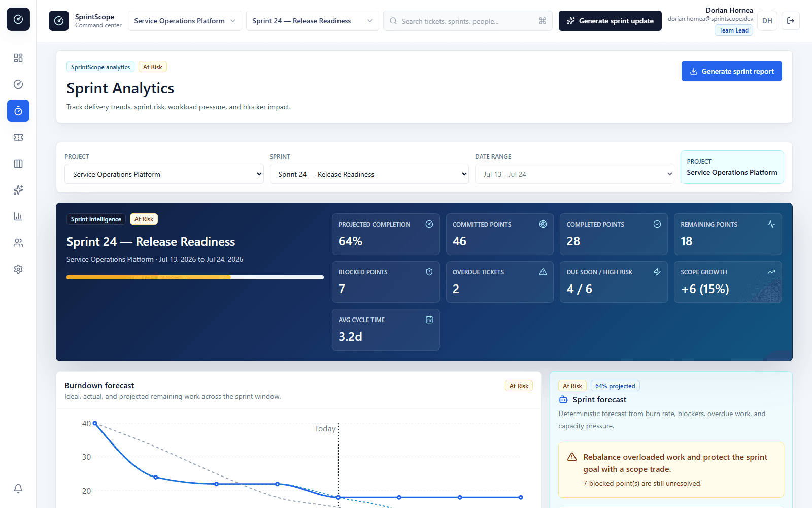Open the board columns icon in sidebar
812x508 pixels.
pyautogui.click(x=18, y=164)
